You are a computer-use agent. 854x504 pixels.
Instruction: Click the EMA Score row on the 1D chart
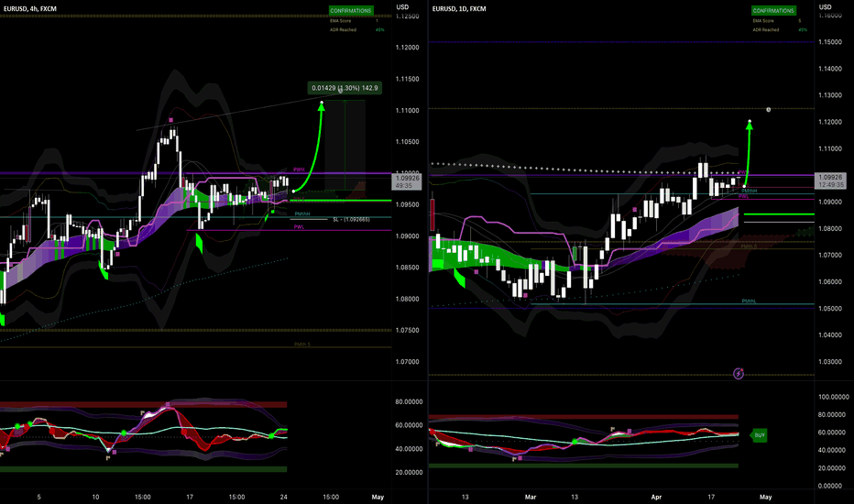tap(777, 21)
